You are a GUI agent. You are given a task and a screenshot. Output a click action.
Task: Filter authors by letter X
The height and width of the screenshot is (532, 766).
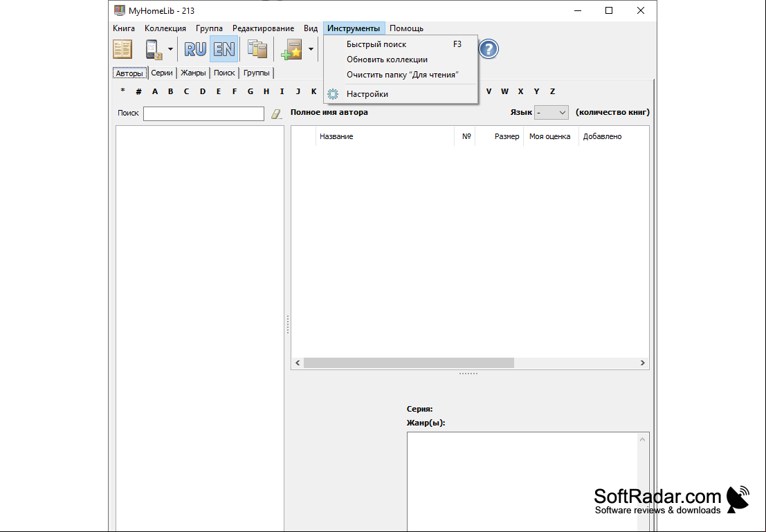pos(521,91)
